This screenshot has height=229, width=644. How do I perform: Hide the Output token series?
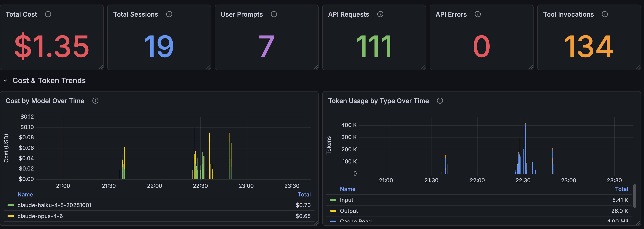[348, 211]
